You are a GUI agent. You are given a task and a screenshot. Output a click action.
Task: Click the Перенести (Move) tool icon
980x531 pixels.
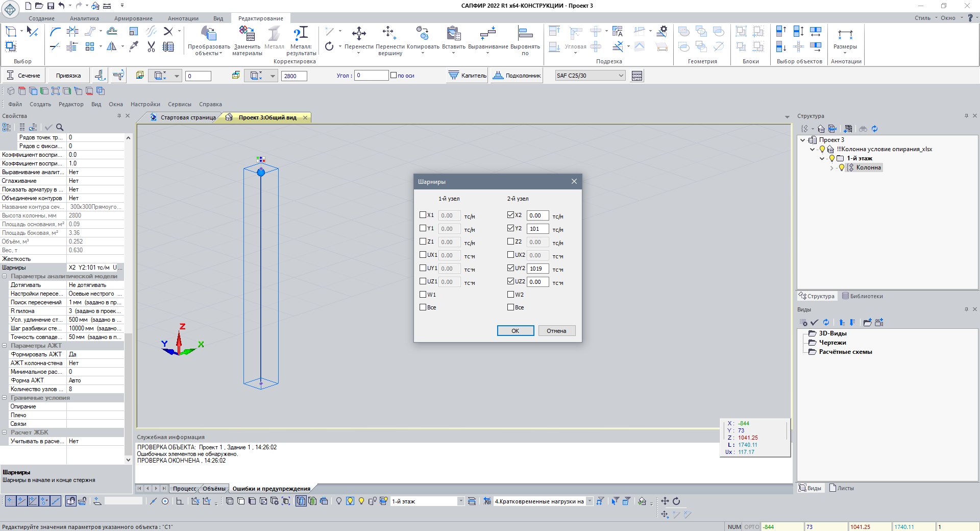(359, 34)
